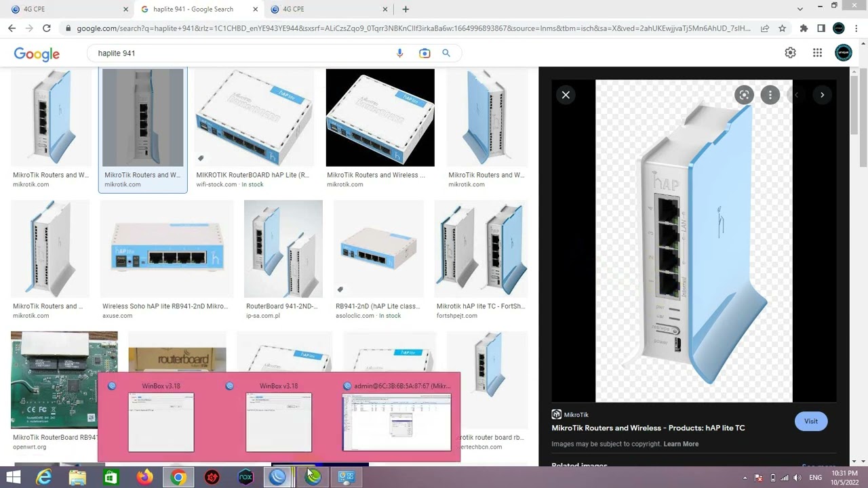This screenshot has width=868, height=488.
Task: Select the first WinBox v3.18 window preview
Action: click(161, 418)
